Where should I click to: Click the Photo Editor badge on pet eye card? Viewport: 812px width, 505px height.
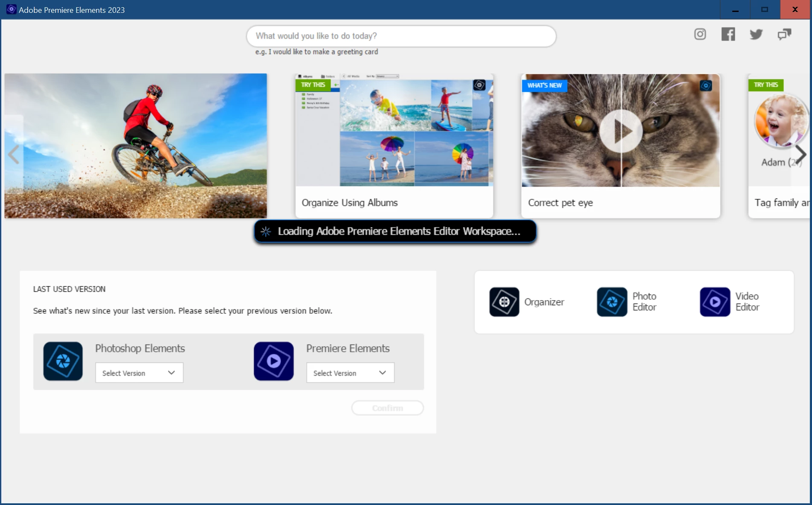coord(706,85)
